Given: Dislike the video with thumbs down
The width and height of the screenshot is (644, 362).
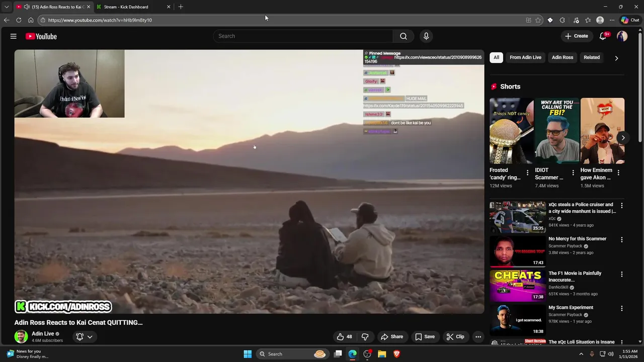Looking at the screenshot, I should (365, 337).
